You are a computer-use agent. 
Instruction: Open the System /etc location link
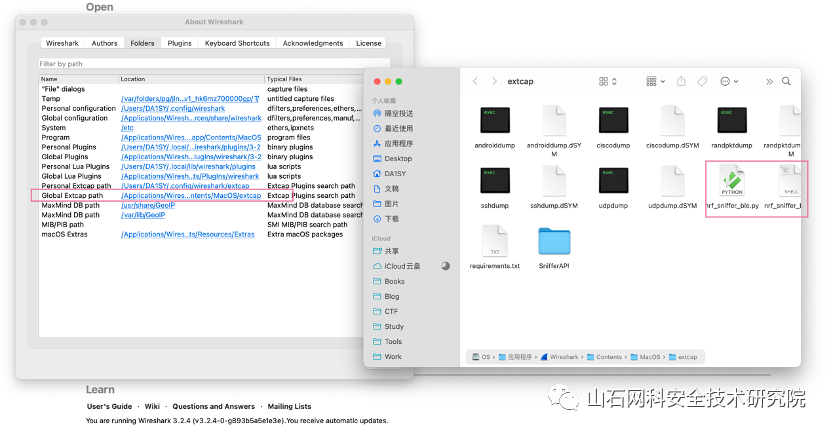pyautogui.click(x=127, y=128)
